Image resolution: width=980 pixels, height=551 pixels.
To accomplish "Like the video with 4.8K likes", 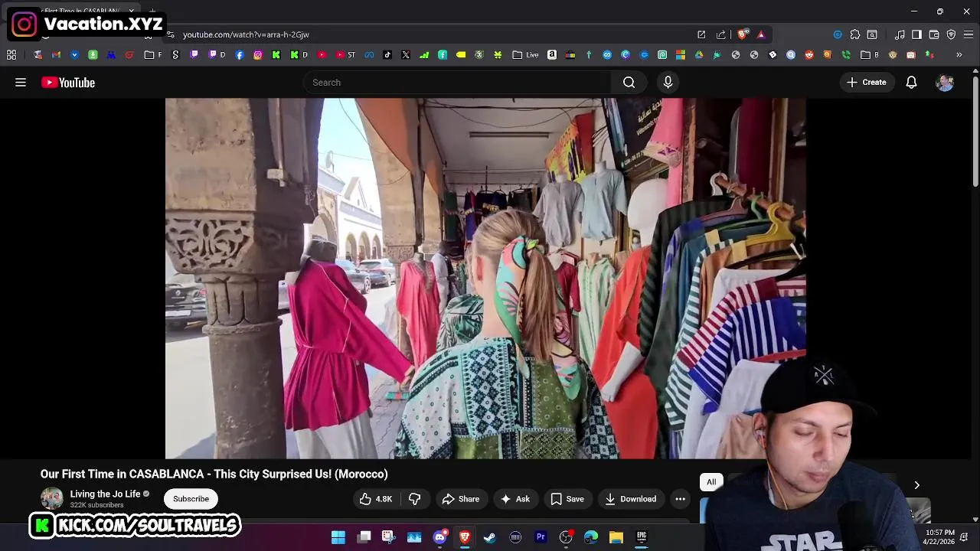I will pos(376,499).
